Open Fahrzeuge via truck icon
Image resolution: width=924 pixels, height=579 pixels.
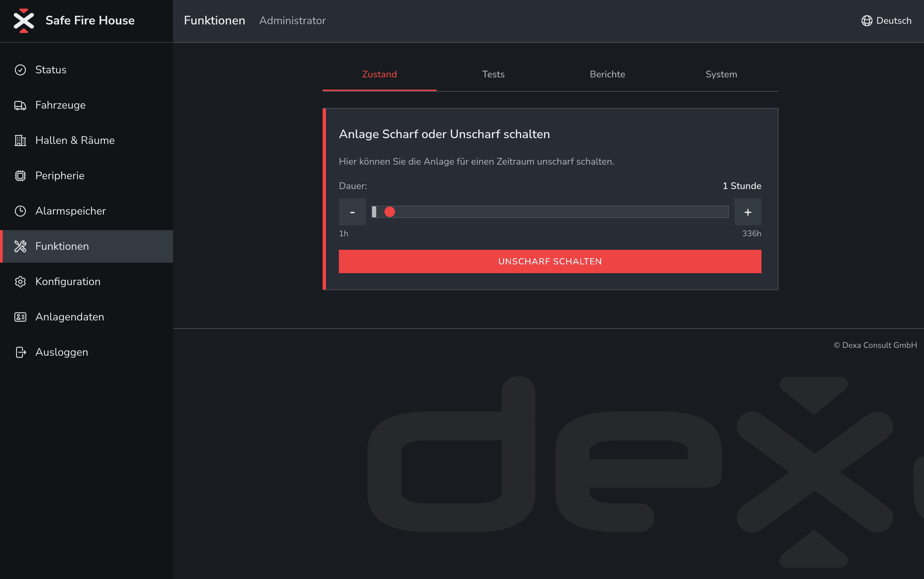click(x=20, y=105)
